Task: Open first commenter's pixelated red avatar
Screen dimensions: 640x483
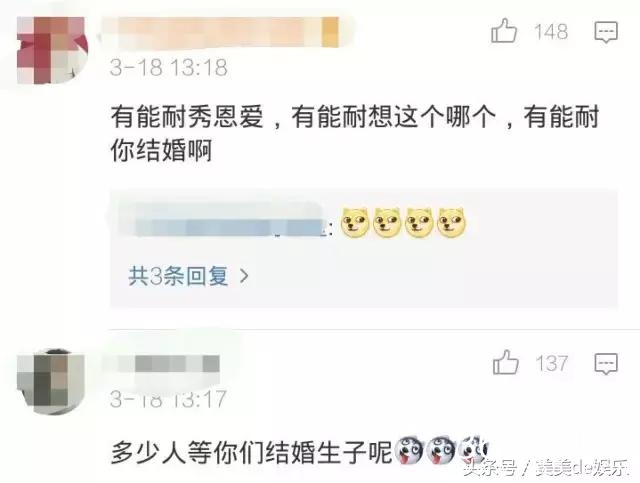Action: (x=52, y=50)
